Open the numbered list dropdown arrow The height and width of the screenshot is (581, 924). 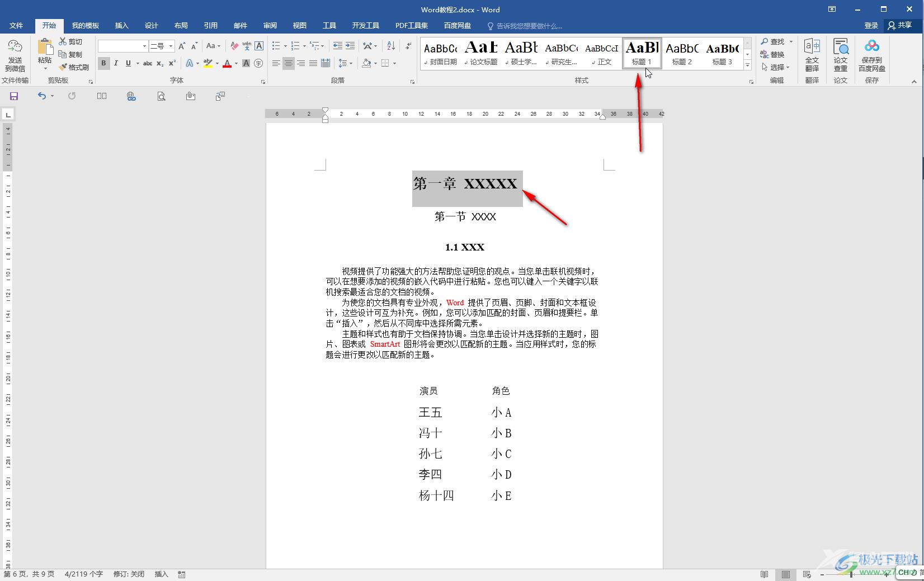(304, 46)
